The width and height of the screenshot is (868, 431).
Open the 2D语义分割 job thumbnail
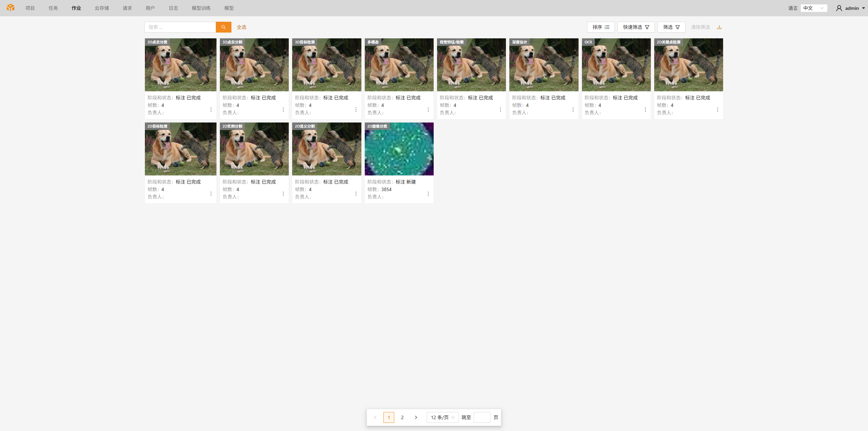(x=327, y=149)
